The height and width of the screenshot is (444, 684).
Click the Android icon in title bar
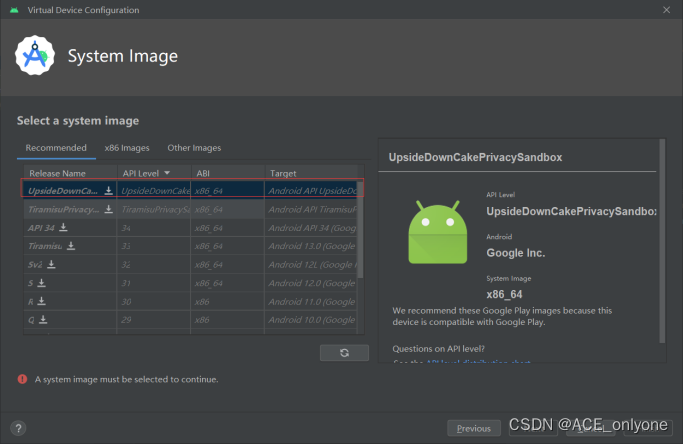coord(14,10)
